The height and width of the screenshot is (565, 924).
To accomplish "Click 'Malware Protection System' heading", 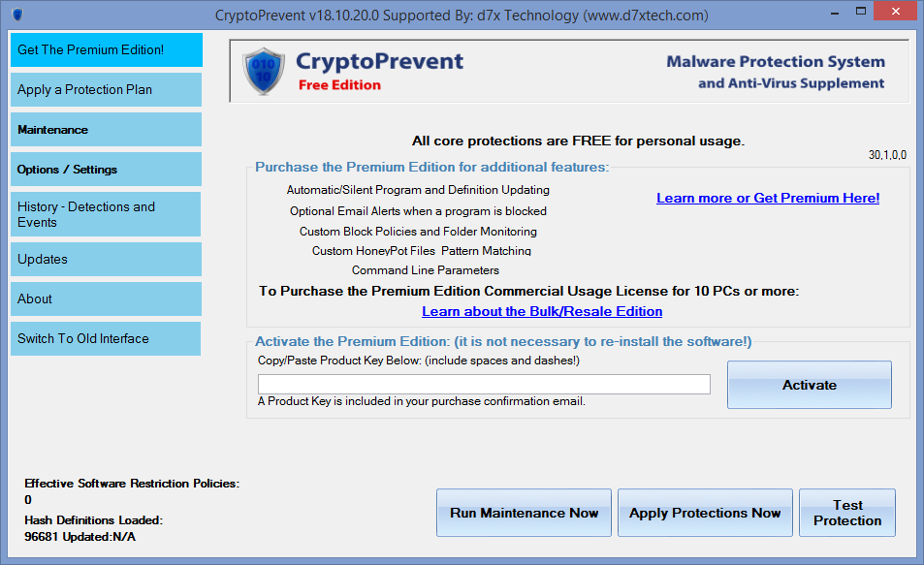I will click(x=776, y=61).
